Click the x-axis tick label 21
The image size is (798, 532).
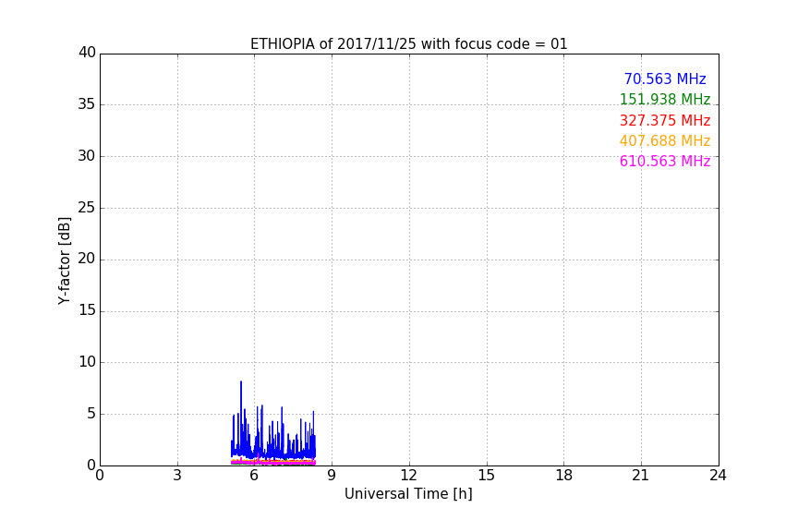pyautogui.click(x=641, y=476)
